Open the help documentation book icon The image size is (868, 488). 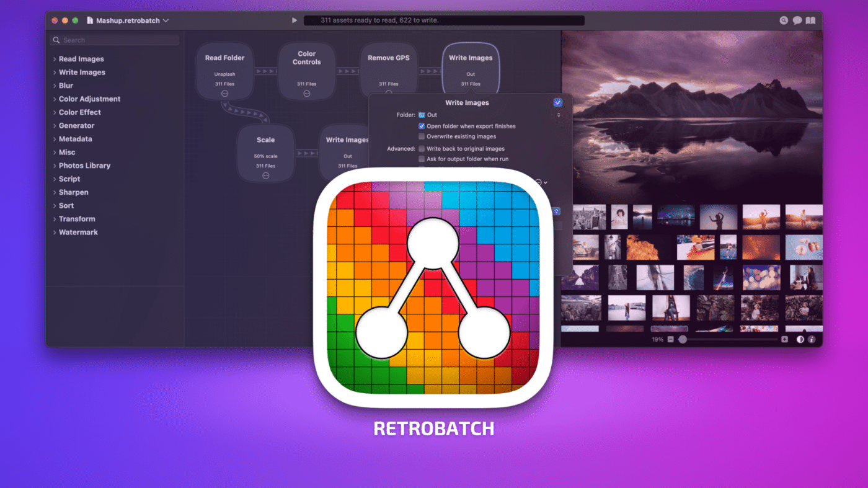coord(810,20)
